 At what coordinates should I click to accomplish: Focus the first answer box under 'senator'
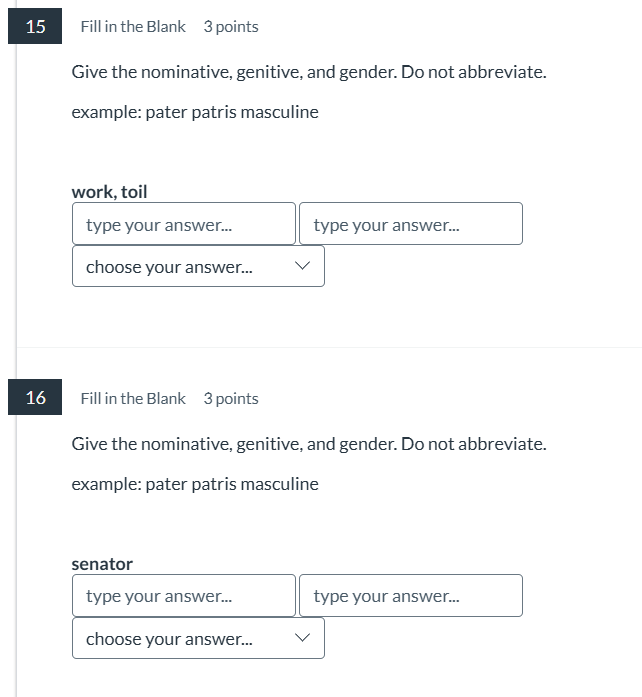pos(184,596)
